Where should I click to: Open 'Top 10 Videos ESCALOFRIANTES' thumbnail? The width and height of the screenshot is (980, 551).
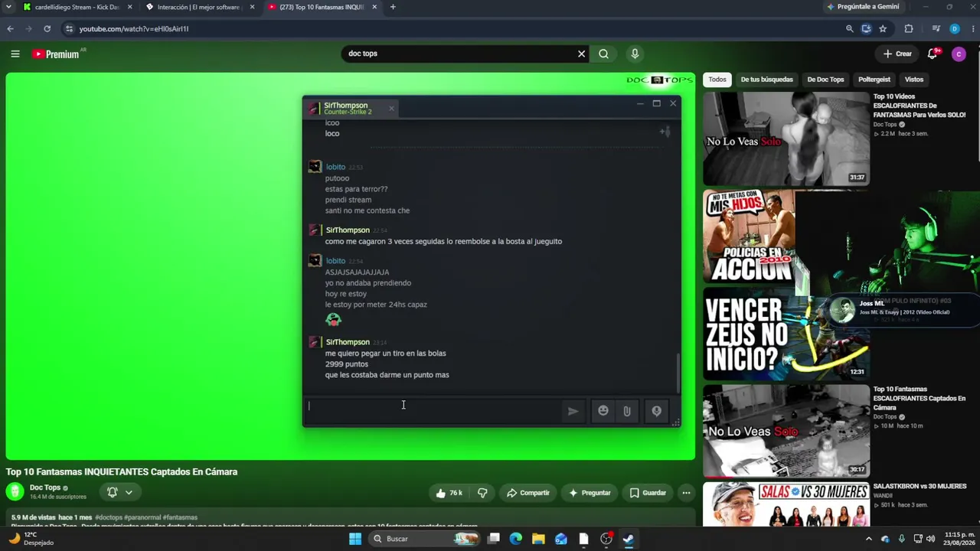(786, 139)
